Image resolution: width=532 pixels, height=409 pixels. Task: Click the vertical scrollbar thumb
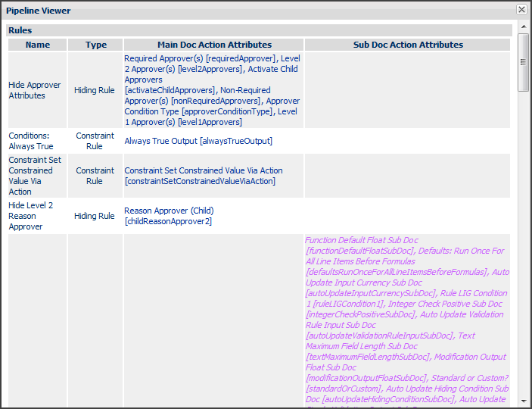click(x=523, y=62)
